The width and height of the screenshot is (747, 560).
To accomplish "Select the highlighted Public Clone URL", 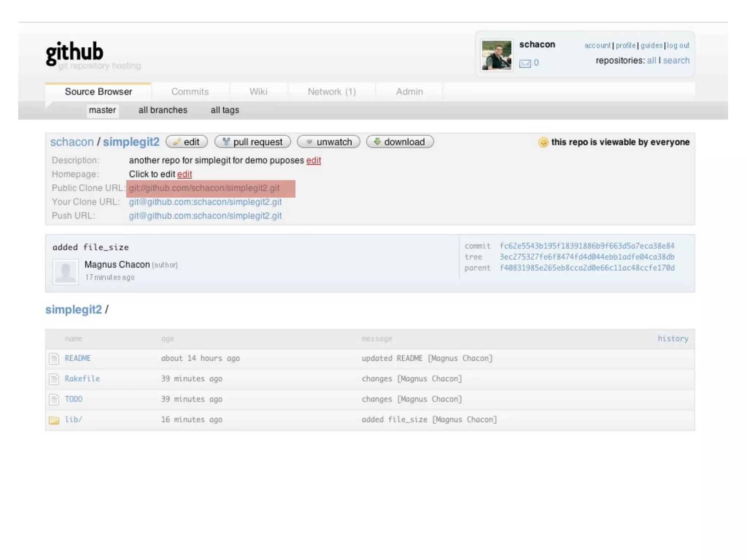I will click(204, 188).
